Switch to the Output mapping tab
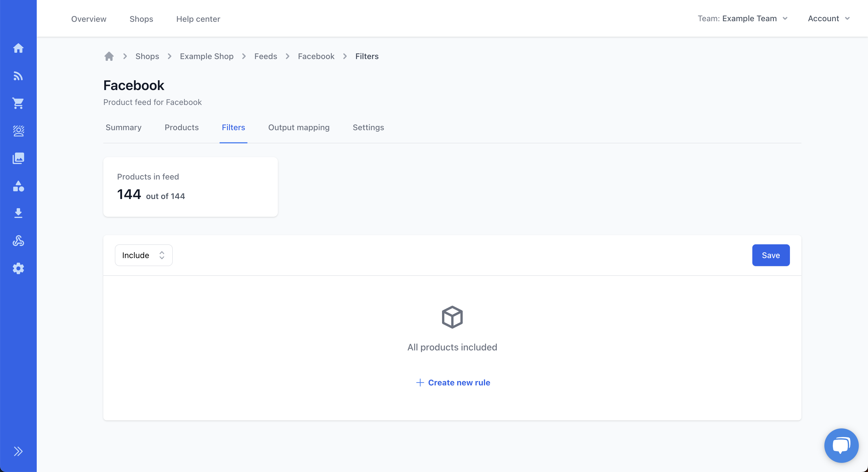 [299, 127]
